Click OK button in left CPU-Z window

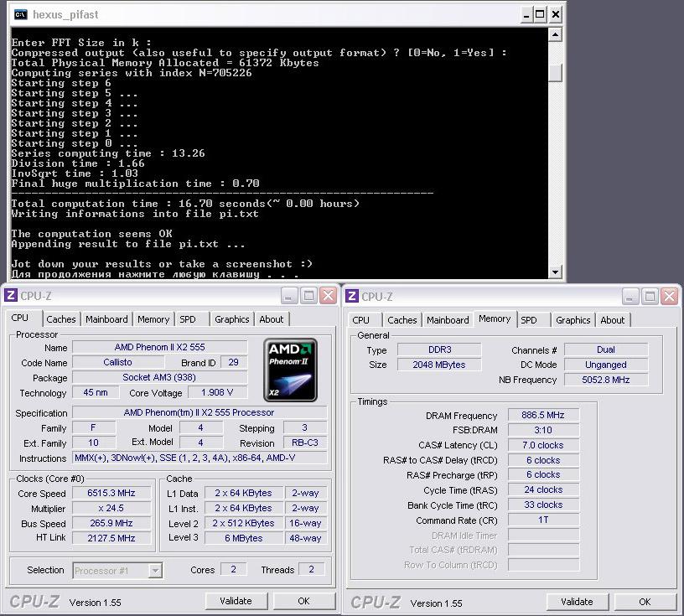click(303, 601)
